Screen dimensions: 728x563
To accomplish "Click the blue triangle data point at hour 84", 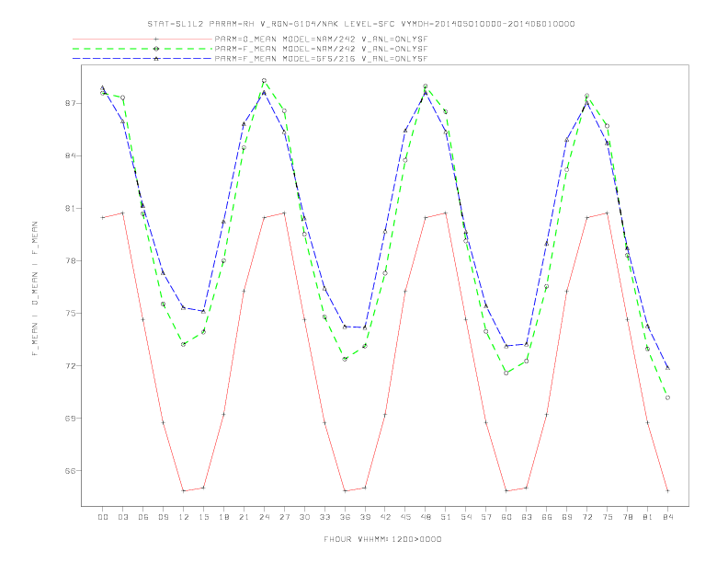I will tap(667, 367).
